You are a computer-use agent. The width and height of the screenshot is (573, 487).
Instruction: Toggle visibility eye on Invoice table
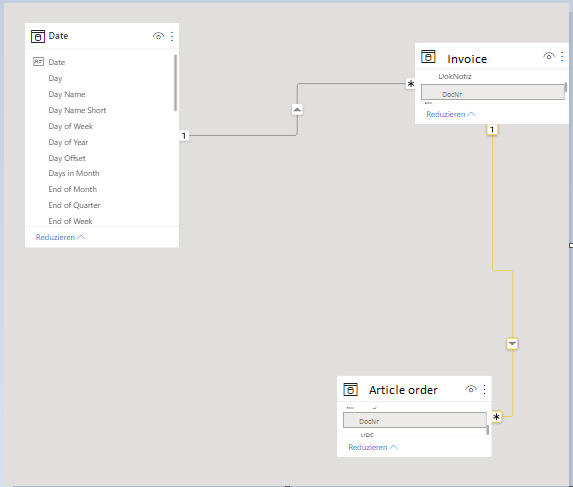[x=549, y=56]
